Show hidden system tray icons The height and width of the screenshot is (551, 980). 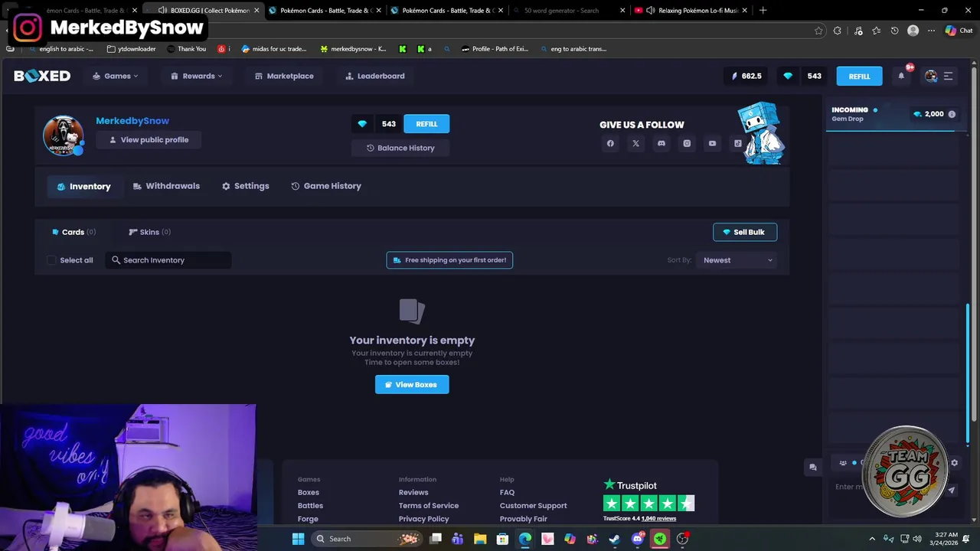[x=871, y=539]
